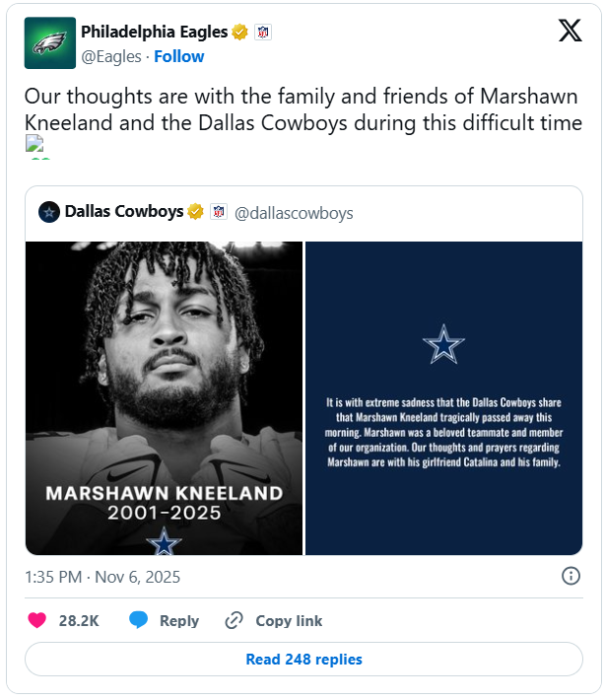Open the X logo link
The height and width of the screenshot is (700, 604).
click(x=570, y=32)
